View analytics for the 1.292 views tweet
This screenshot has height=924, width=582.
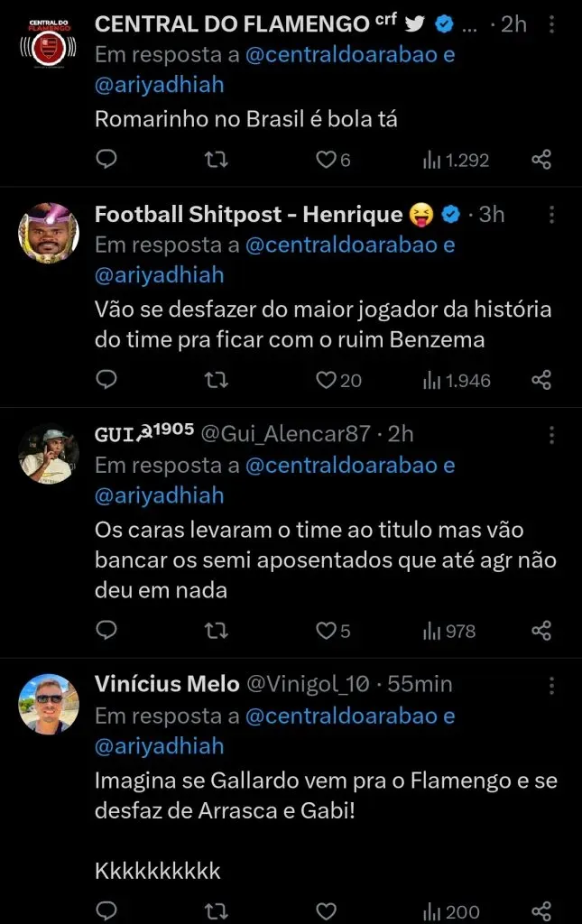[x=455, y=159]
